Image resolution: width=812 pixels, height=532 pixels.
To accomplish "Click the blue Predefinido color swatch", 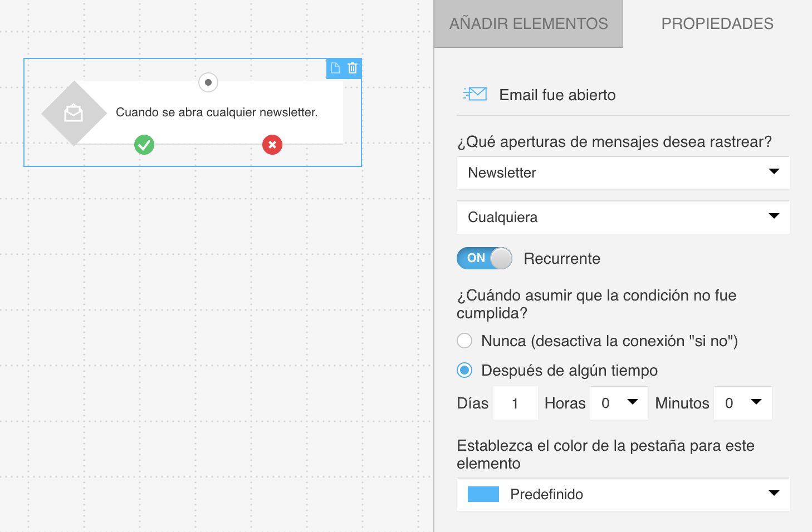I will 483,494.
